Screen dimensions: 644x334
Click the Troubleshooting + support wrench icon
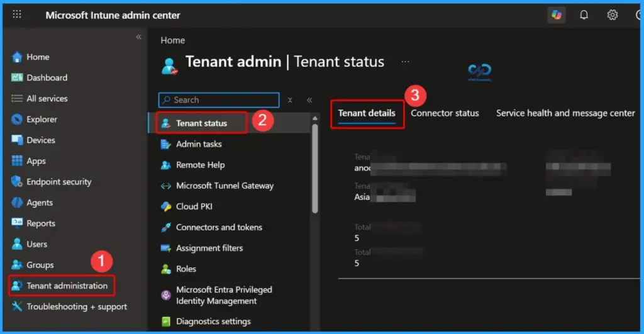point(17,306)
